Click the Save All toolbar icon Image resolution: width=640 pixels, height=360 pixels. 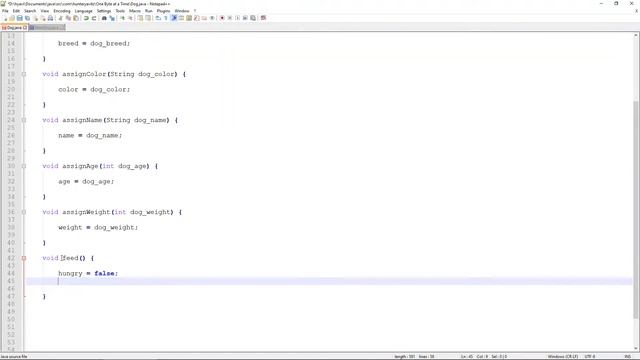coord(27,18)
